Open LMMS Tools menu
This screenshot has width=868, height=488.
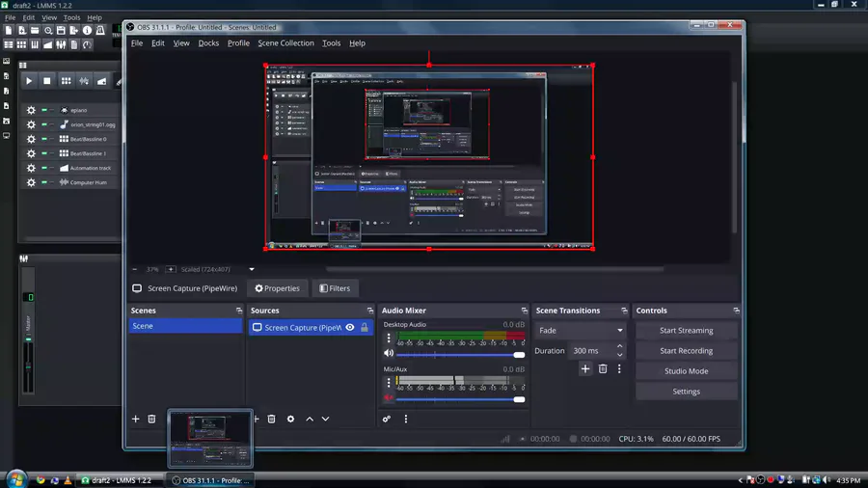(71, 17)
